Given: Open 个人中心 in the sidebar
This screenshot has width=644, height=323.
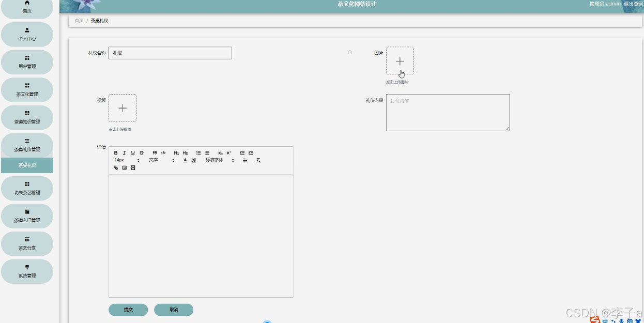Looking at the screenshot, I should click(27, 35).
